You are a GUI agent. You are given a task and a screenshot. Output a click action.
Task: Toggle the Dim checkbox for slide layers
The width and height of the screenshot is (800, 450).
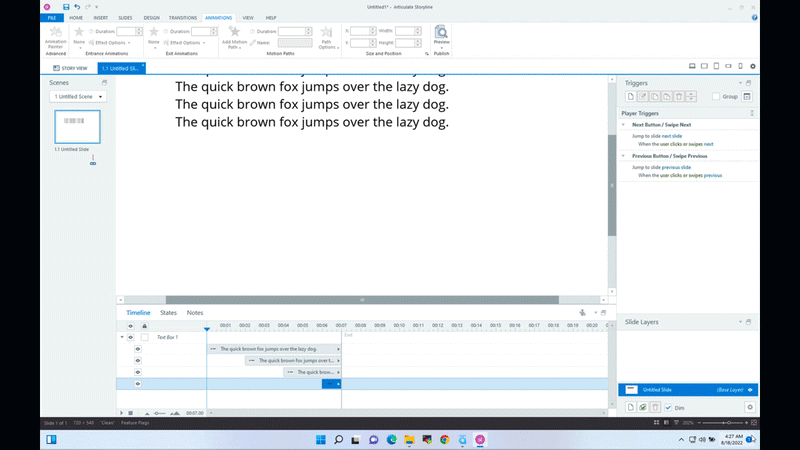(668, 408)
